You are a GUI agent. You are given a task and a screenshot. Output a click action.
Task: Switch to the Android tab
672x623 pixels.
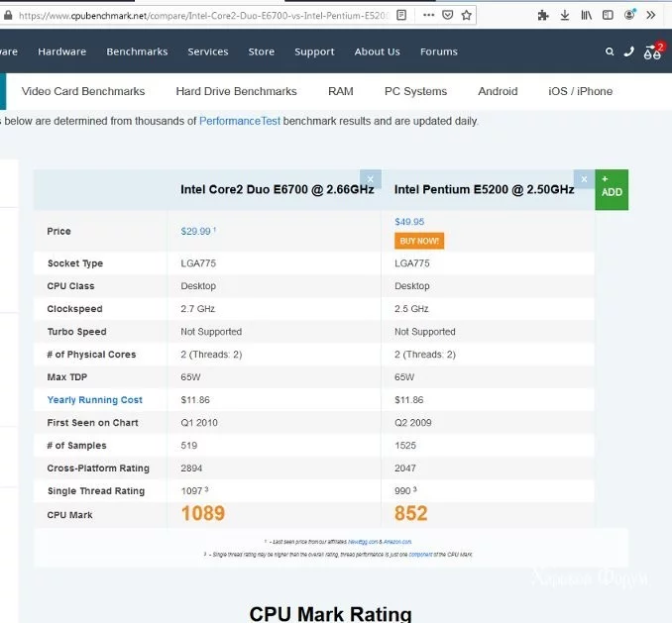[498, 91]
